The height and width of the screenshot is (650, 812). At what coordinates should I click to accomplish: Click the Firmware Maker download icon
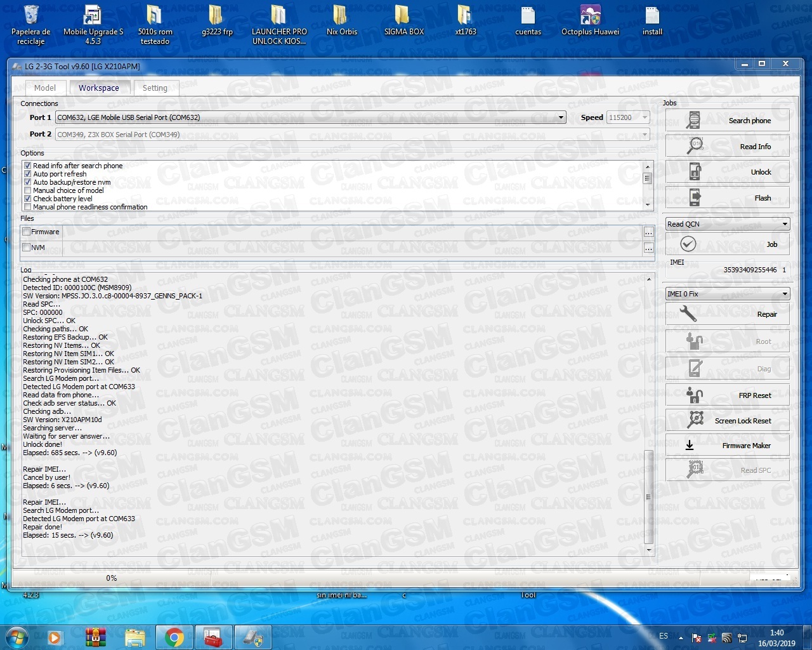[690, 446]
